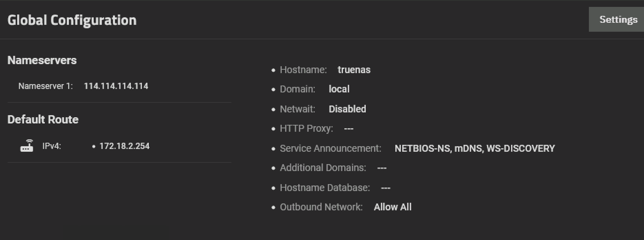The image size is (644, 240).
Task: Select the Outbound Network Allow All value
Action: click(x=393, y=207)
